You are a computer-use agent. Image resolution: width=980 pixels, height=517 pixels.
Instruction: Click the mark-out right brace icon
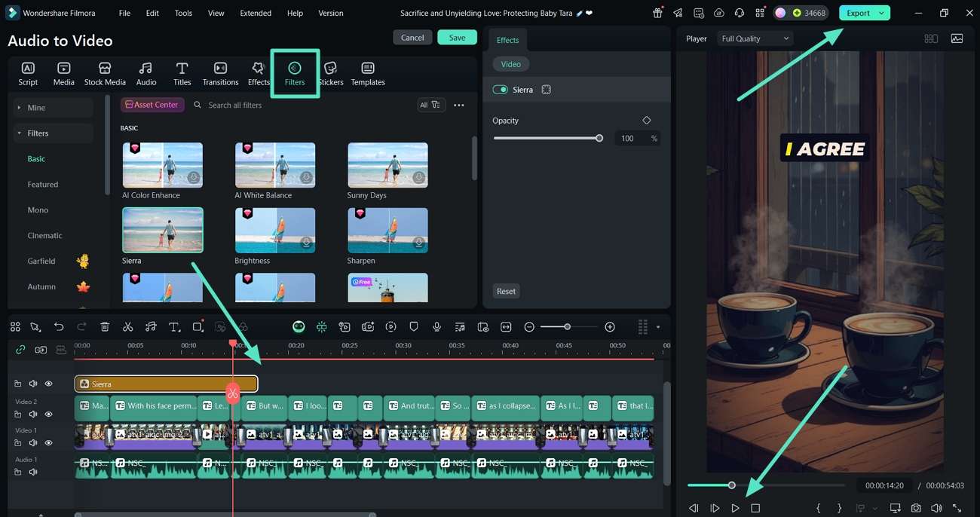point(839,509)
